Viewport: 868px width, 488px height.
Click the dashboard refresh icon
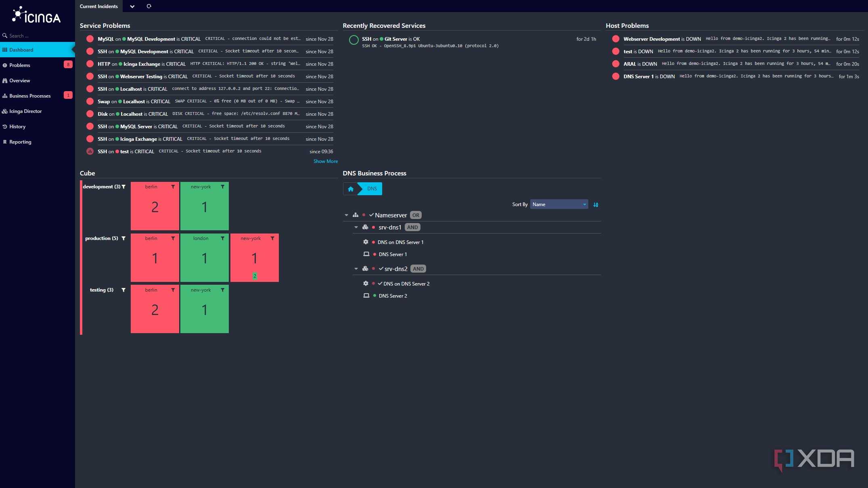pyautogui.click(x=149, y=6)
